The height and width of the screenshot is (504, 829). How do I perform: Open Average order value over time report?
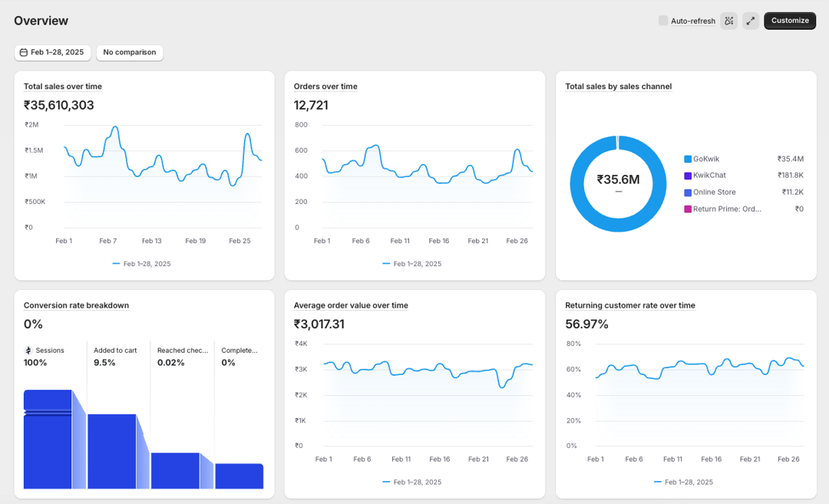(351, 305)
